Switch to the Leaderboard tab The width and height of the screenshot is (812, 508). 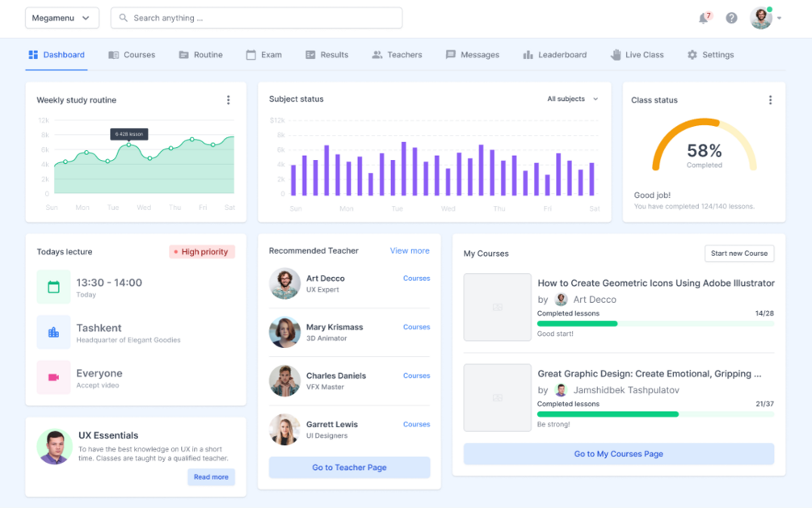coord(554,54)
